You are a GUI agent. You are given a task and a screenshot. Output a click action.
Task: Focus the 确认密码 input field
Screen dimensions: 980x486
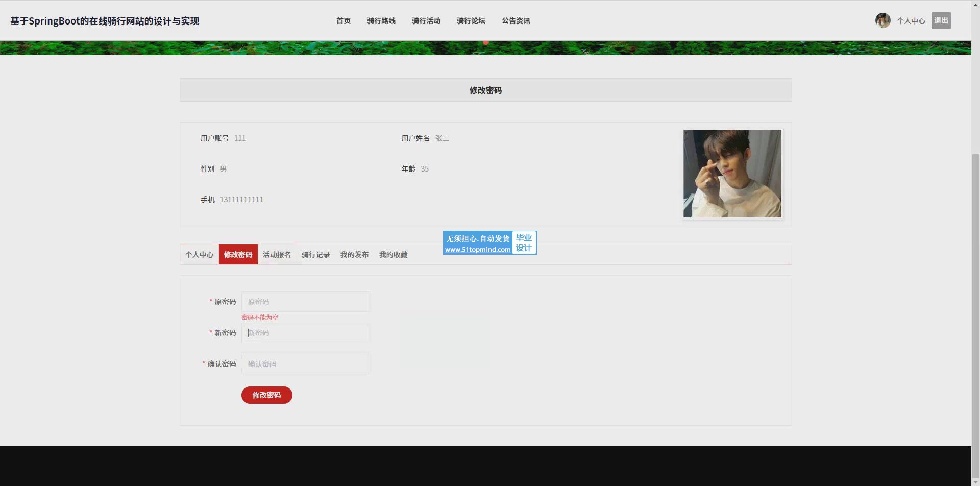tap(305, 364)
